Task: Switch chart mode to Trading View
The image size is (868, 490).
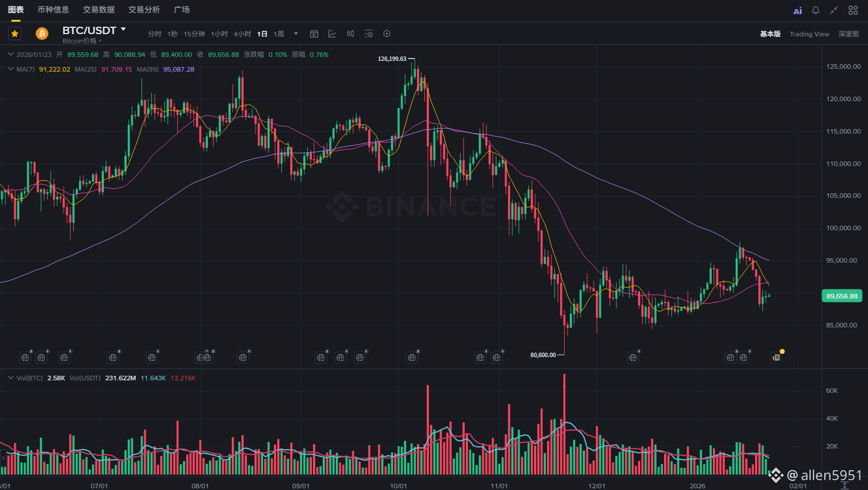Action: 809,34
